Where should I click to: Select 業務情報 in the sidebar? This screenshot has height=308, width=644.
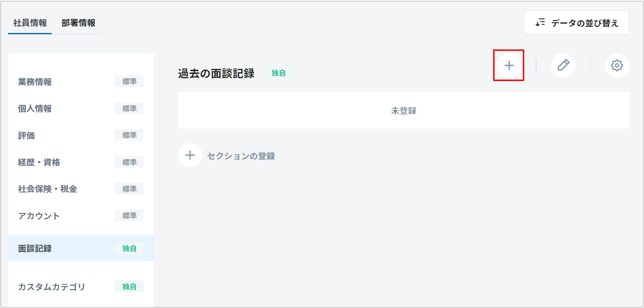click(35, 82)
